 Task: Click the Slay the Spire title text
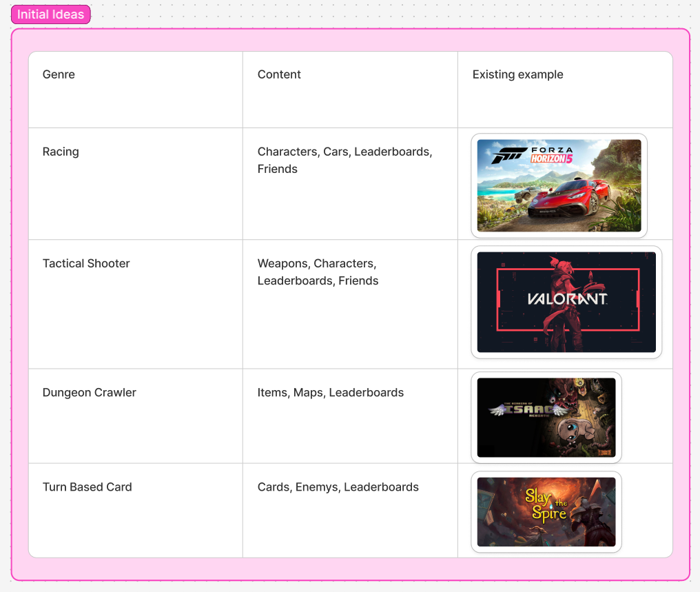[x=546, y=504]
